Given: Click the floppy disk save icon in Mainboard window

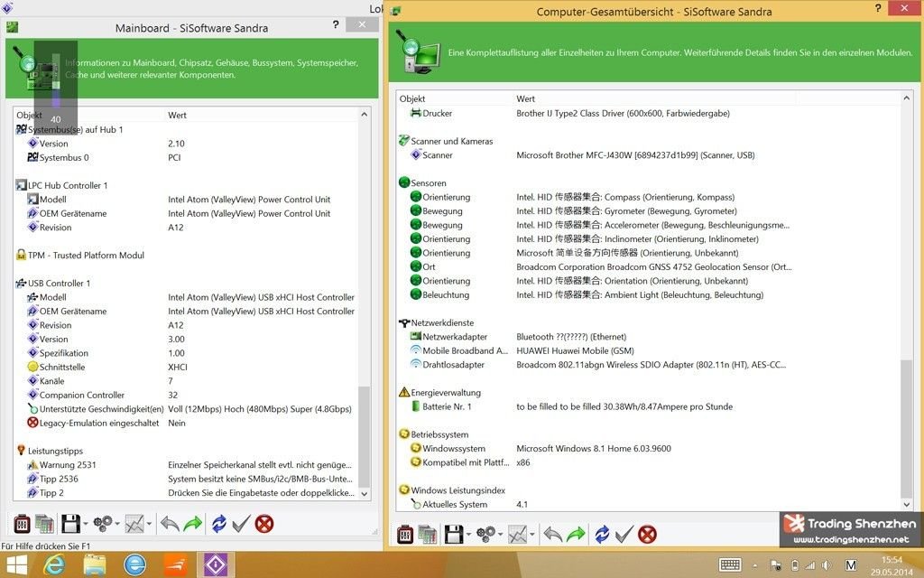Looking at the screenshot, I should (x=70, y=524).
